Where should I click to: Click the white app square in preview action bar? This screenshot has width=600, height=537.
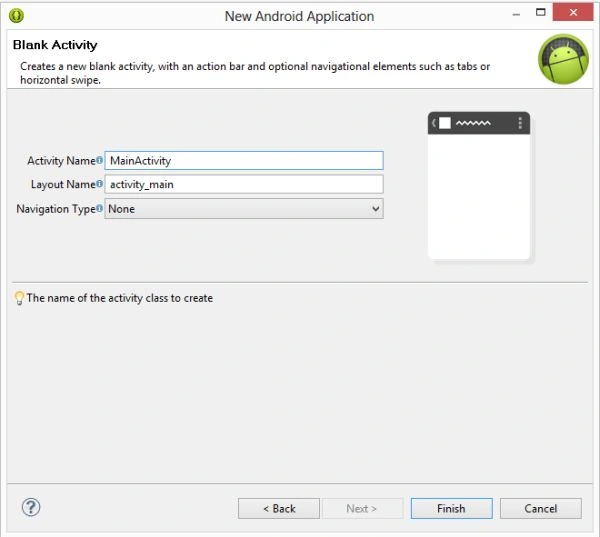coord(445,123)
